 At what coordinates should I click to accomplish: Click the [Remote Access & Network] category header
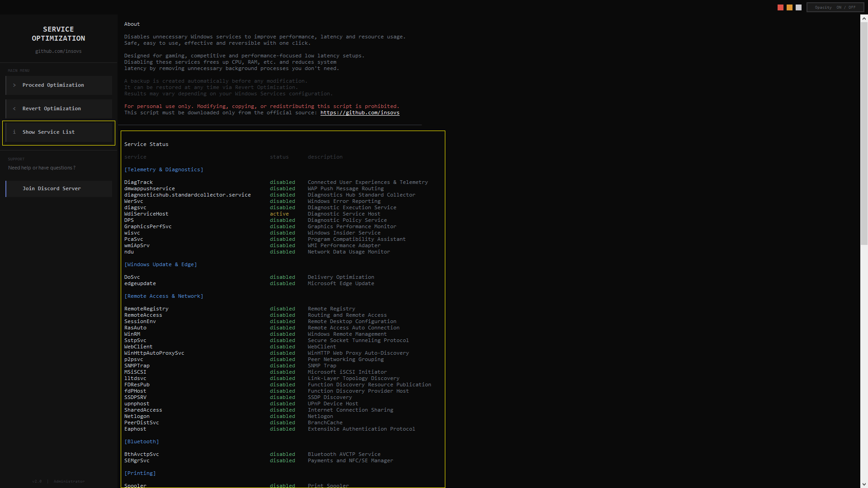pos(164,296)
